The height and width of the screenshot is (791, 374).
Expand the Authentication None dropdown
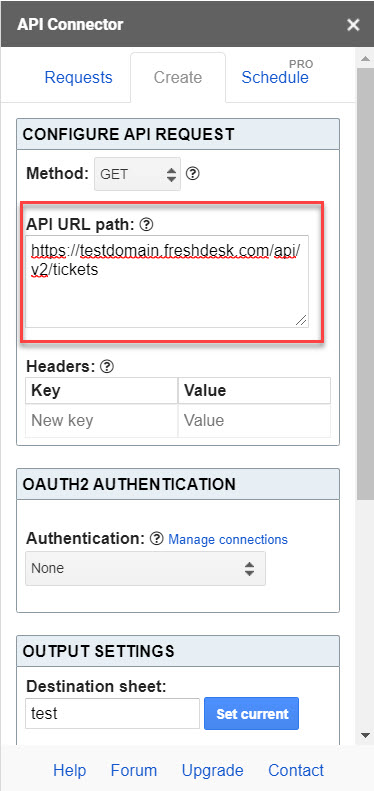pos(145,569)
